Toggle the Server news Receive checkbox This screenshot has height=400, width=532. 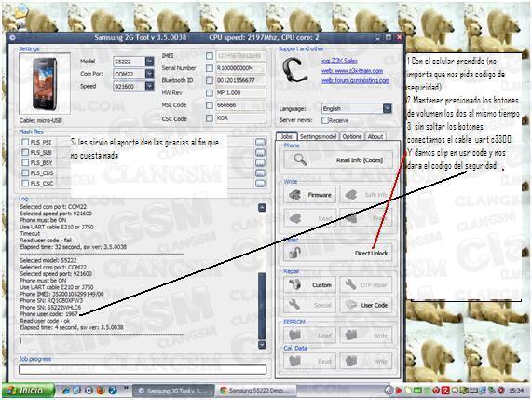click(325, 120)
